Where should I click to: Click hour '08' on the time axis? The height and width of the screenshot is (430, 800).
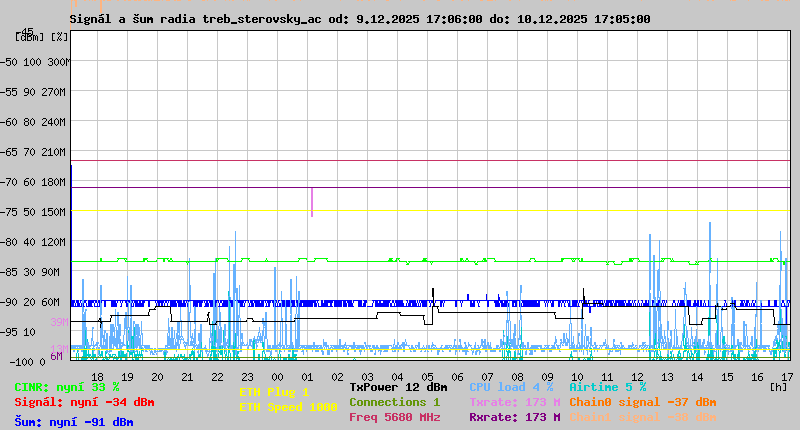517,377
